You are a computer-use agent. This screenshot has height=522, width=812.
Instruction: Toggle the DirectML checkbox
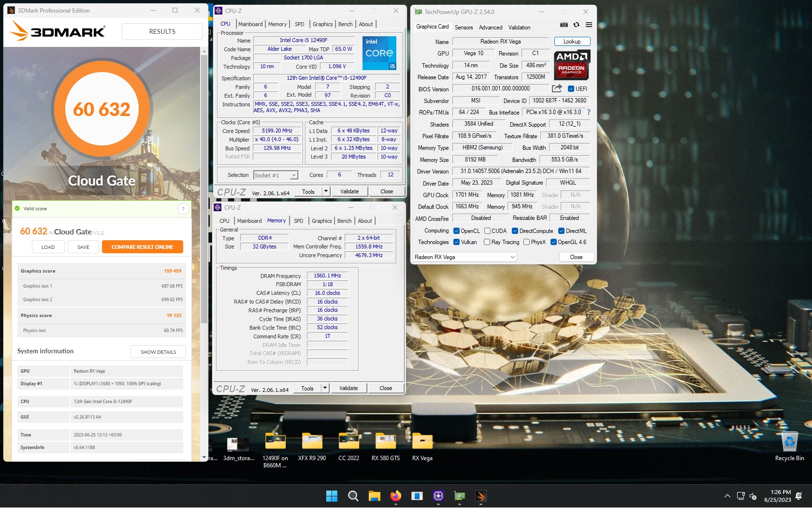[562, 231]
